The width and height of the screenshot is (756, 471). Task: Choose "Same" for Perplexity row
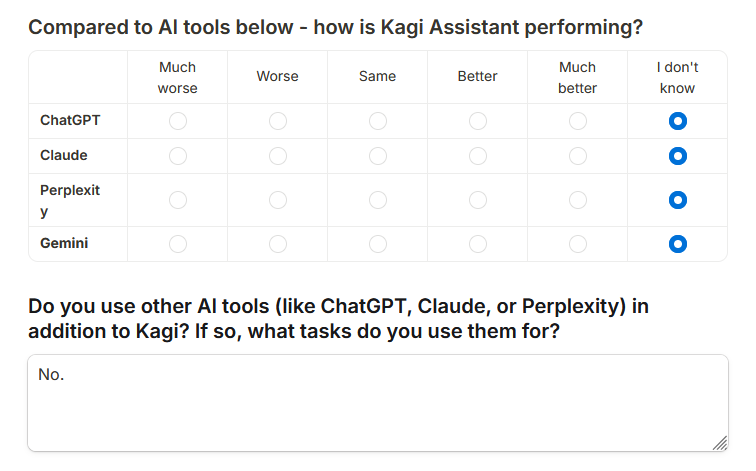point(378,200)
